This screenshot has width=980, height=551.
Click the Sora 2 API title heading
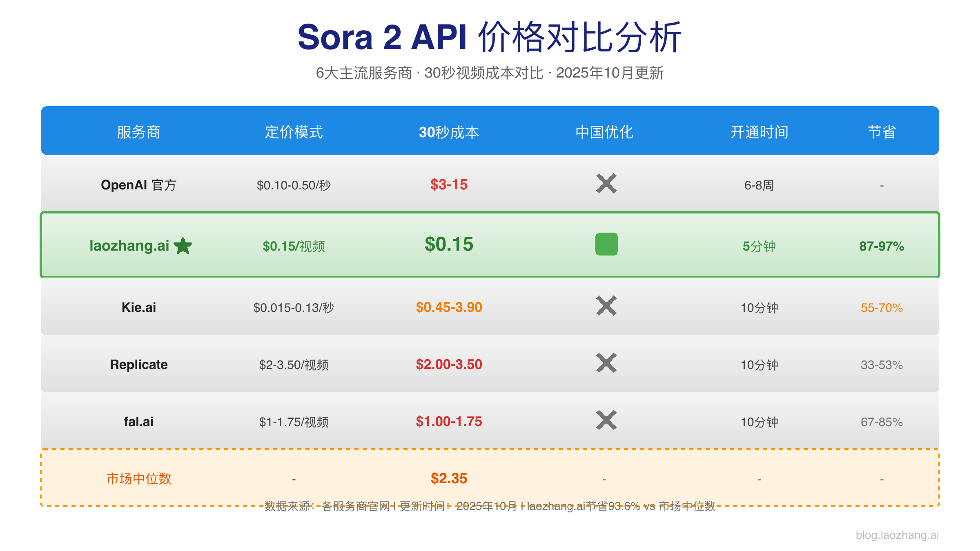click(489, 38)
